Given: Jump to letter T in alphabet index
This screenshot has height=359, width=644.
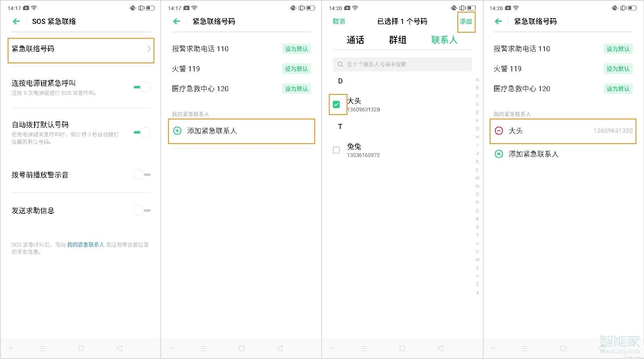Looking at the screenshot, I should [x=478, y=235].
